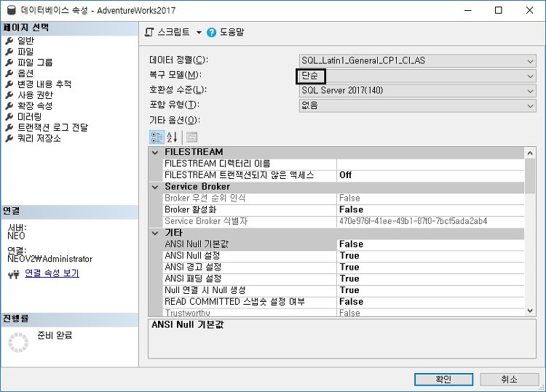Click the FILESTREAM 디렉터리 이름 value field
The height and width of the screenshot is (392, 546).
pos(430,164)
